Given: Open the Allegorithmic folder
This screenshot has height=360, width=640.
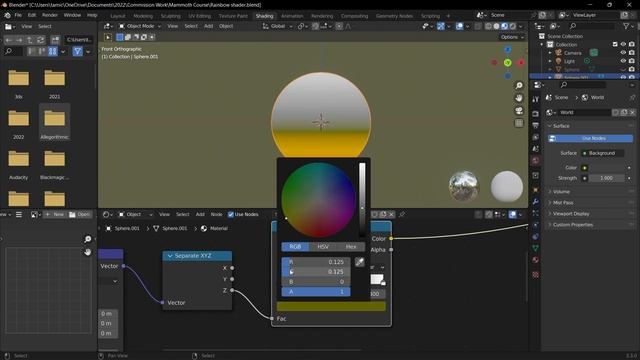Looking at the screenshot, I should pos(55,122).
